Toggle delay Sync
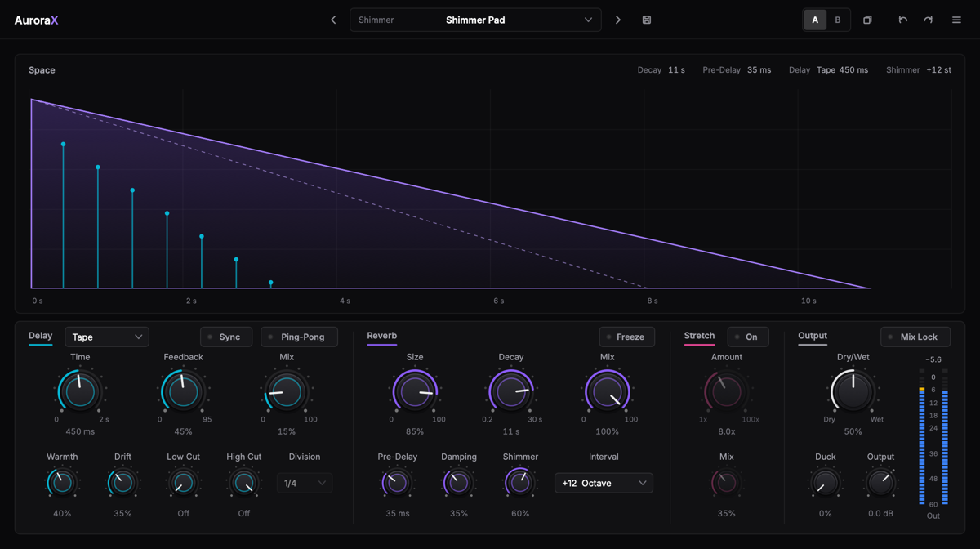 pyautogui.click(x=226, y=337)
